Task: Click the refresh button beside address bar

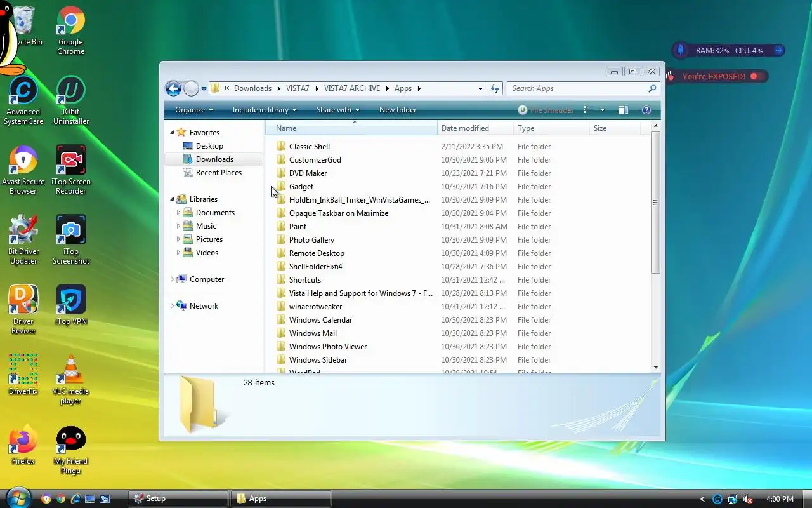Action: 495,88
